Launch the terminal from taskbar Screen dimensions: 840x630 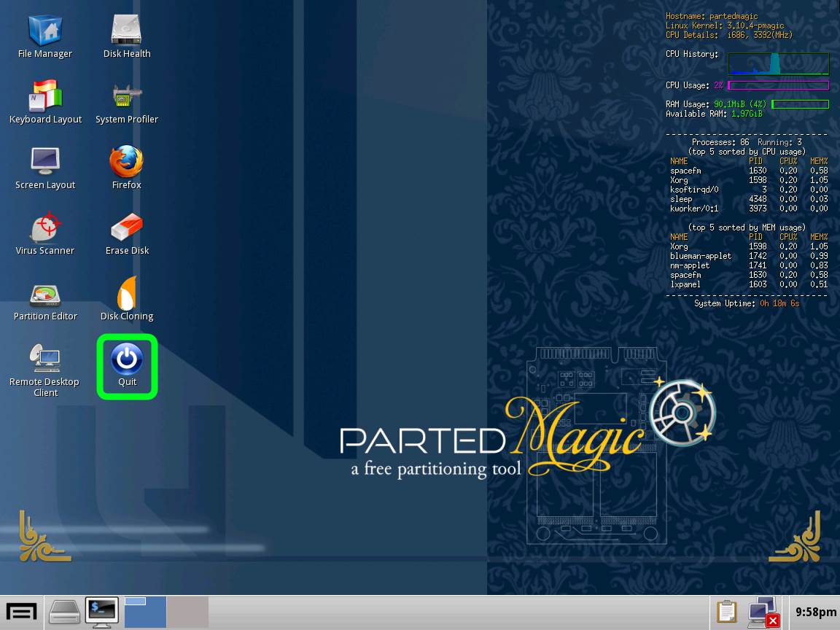pyautogui.click(x=102, y=611)
